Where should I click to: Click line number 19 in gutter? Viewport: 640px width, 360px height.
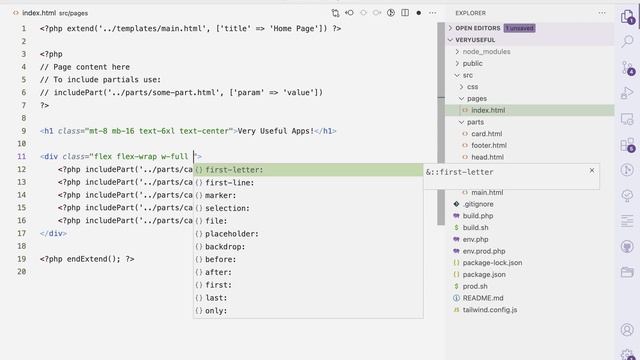[x=22, y=259]
